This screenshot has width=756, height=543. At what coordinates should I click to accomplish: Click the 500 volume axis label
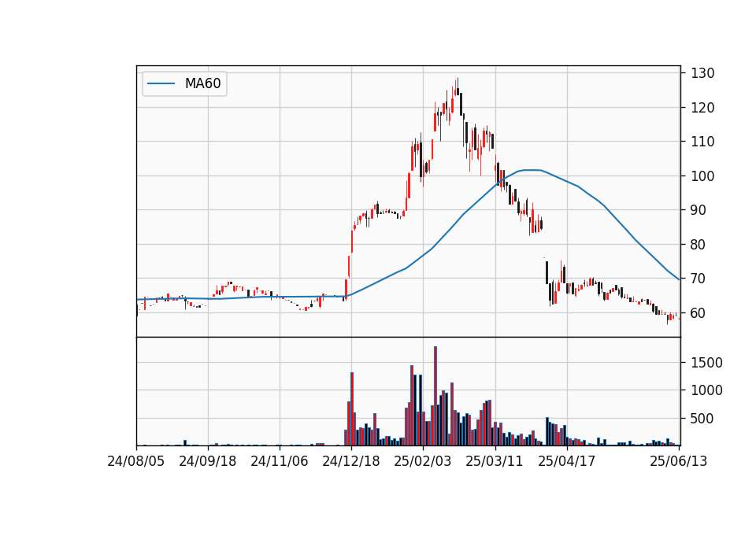click(x=702, y=419)
